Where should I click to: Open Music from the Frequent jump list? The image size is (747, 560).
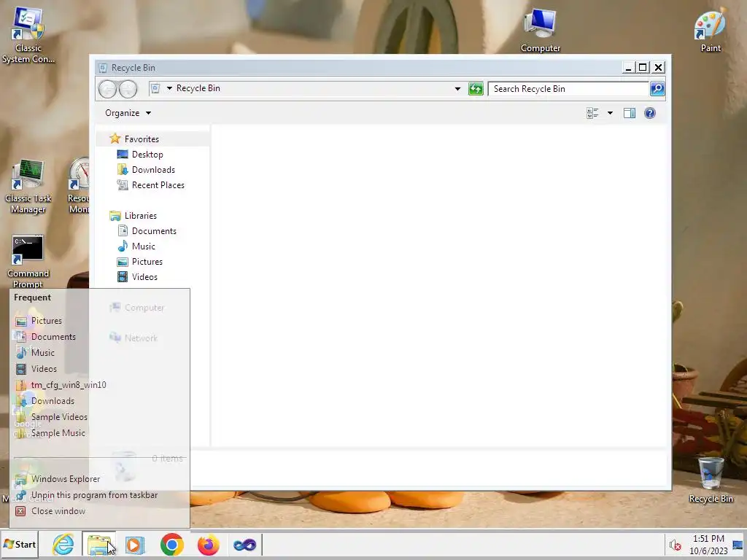(x=99, y=353)
